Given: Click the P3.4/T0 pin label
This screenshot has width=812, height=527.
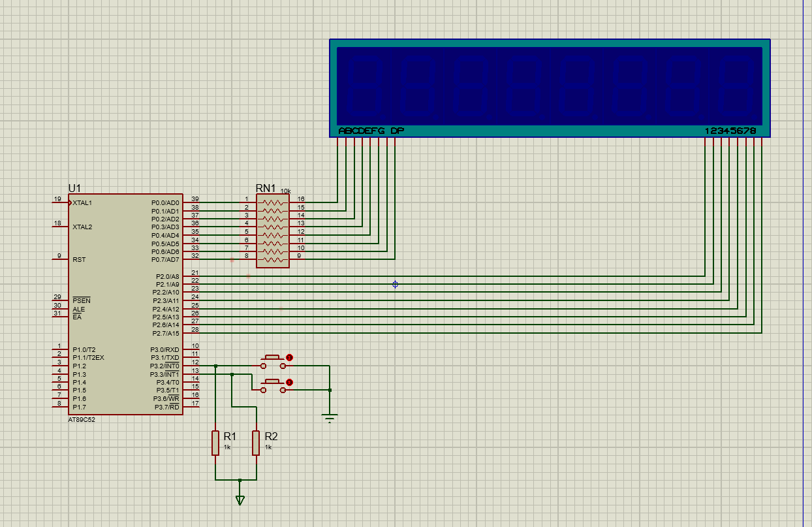Looking at the screenshot, I should click(x=167, y=383).
